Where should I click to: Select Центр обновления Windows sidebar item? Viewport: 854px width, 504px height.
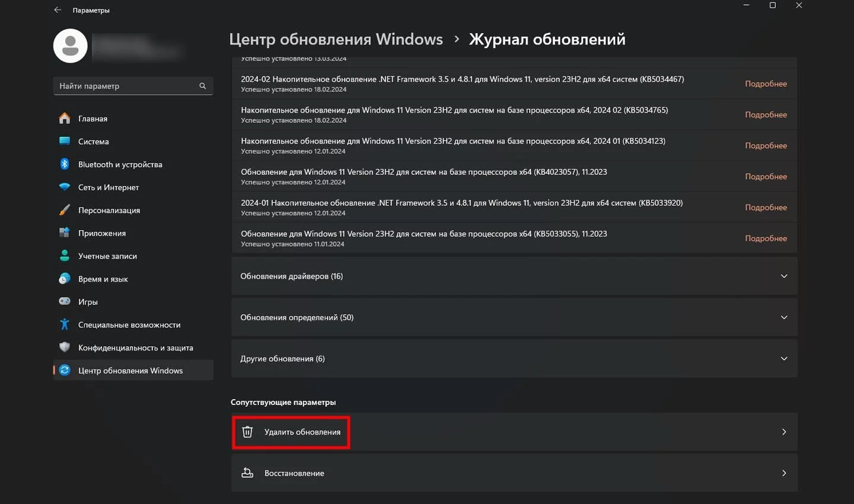(133, 371)
